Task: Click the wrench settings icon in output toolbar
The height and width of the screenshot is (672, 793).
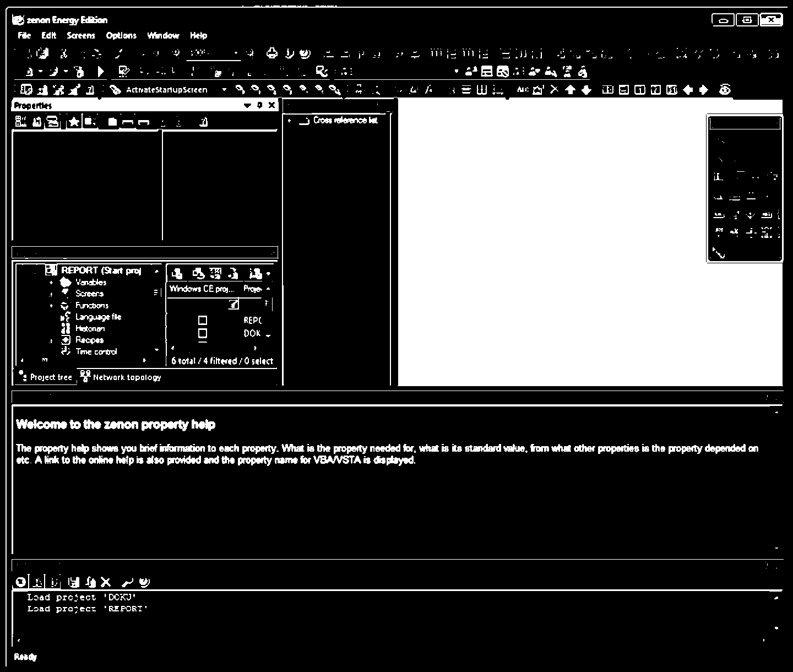Action: (127, 582)
